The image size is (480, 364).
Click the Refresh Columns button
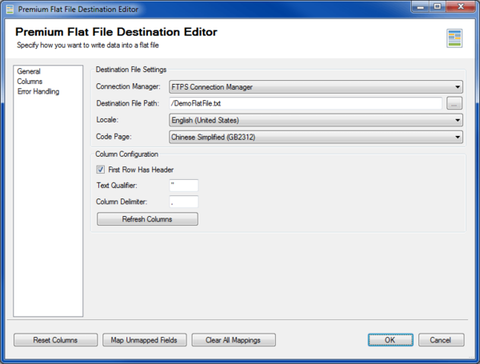(147, 219)
